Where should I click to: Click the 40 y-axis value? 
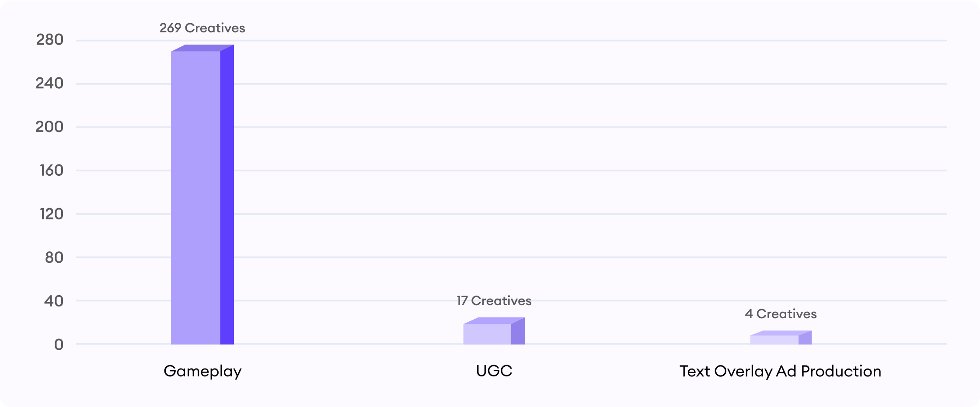(x=54, y=301)
